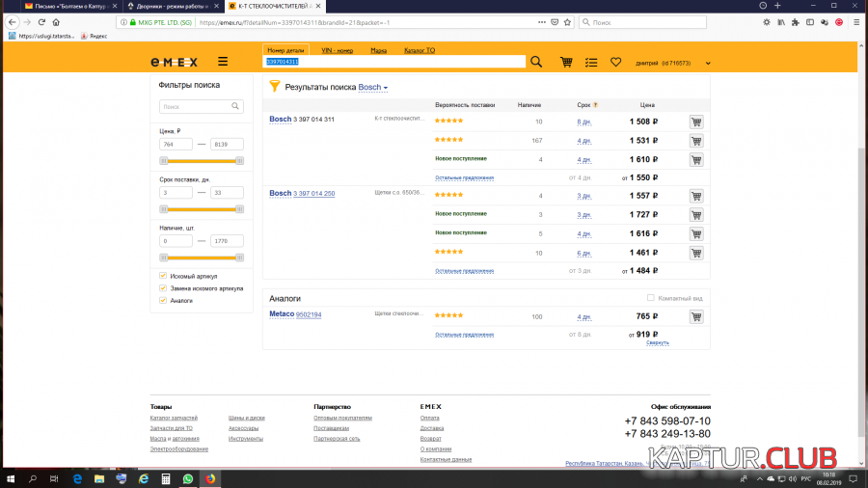Open Calculator from the taskbar
The image size is (868, 488).
click(x=166, y=478)
